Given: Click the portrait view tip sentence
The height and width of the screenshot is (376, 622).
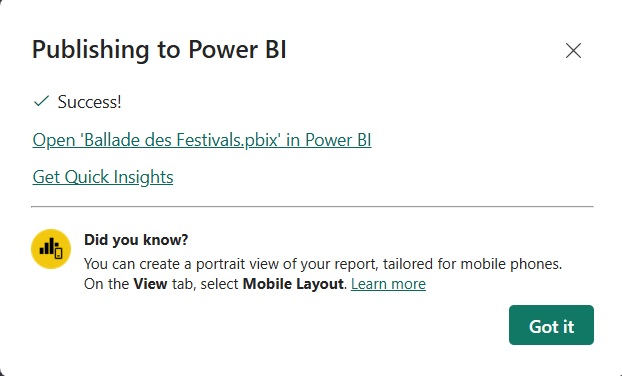Looking at the screenshot, I should 323,264.
